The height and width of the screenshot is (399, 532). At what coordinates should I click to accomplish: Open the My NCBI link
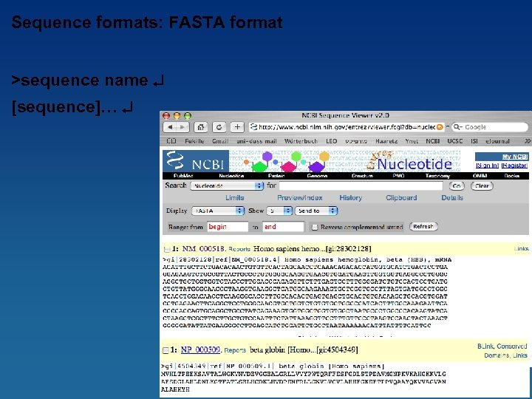pyautogui.click(x=515, y=157)
